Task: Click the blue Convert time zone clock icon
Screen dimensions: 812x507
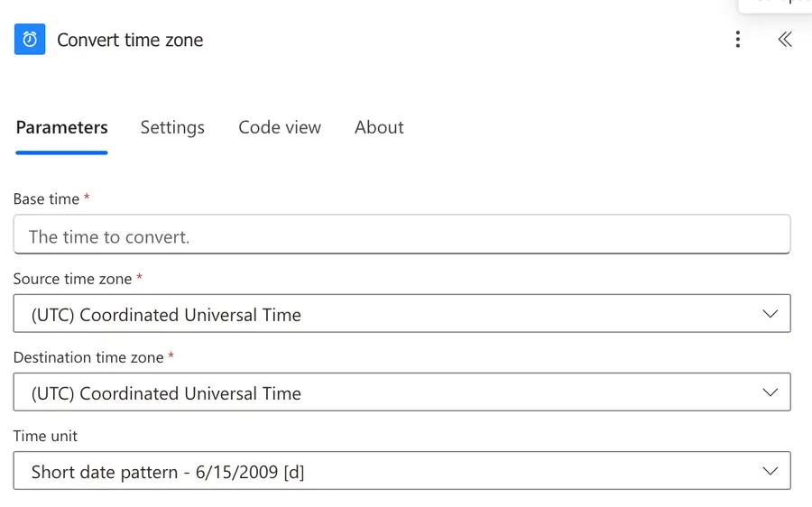Action: (x=30, y=40)
